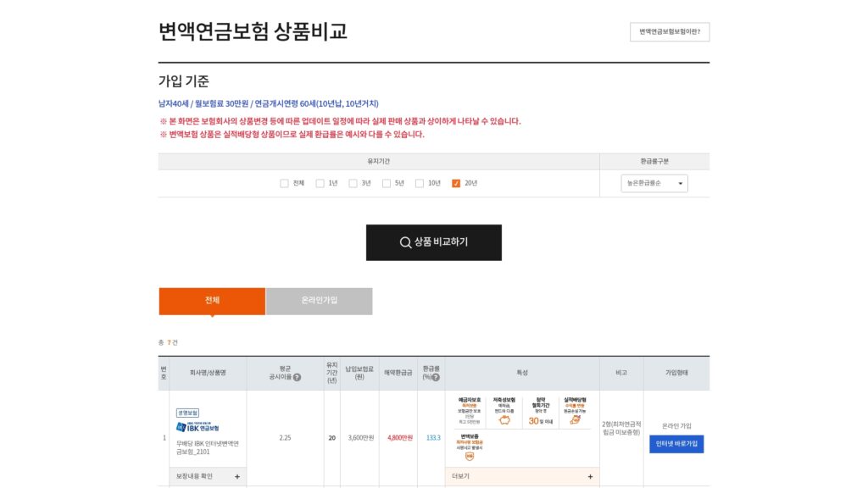
Task: Tick the 5년 period checkbox
Action: tap(386, 183)
